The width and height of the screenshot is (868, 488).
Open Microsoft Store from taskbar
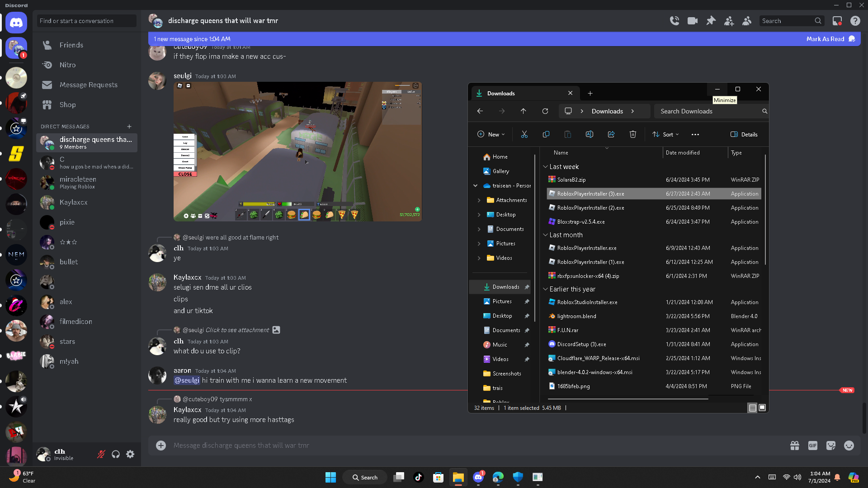[438, 477]
